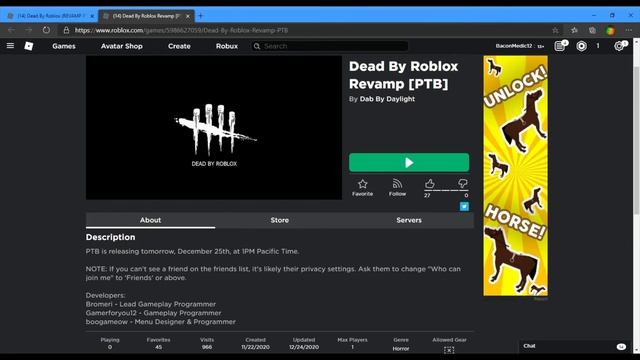Like the game with thumbs up

(x=429, y=184)
